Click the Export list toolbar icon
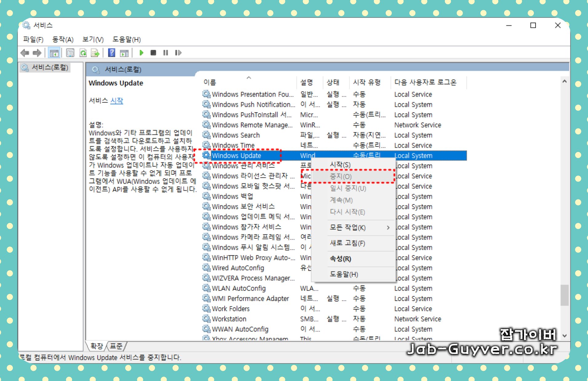 tap(95, 53)
